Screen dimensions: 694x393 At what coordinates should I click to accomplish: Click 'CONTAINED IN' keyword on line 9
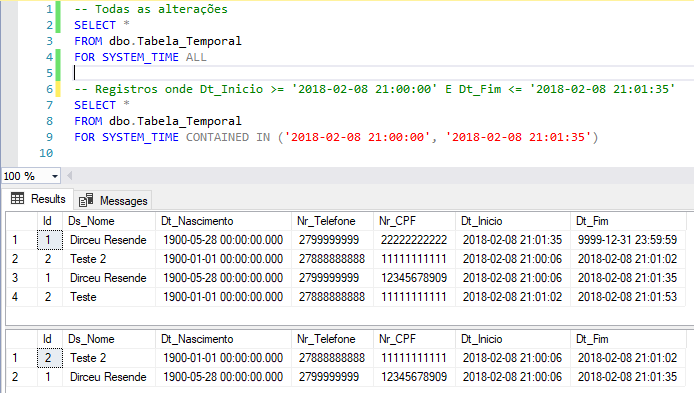tap(228, 137)
